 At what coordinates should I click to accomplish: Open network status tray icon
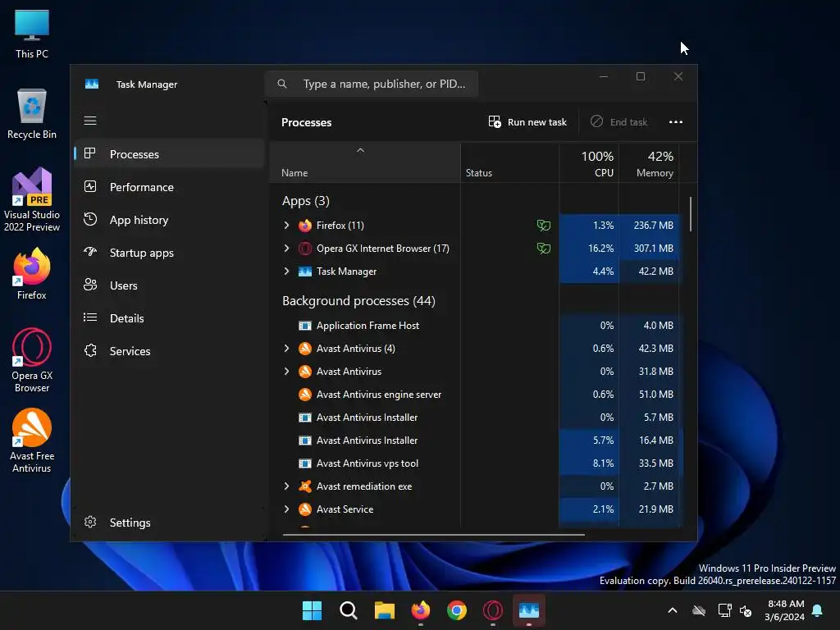(x=724, y=610)
